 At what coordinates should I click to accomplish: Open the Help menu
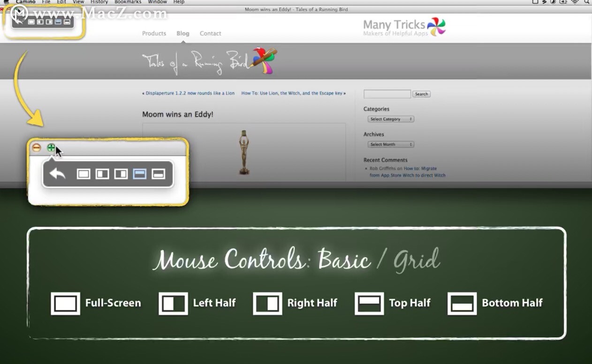(179, 2)
